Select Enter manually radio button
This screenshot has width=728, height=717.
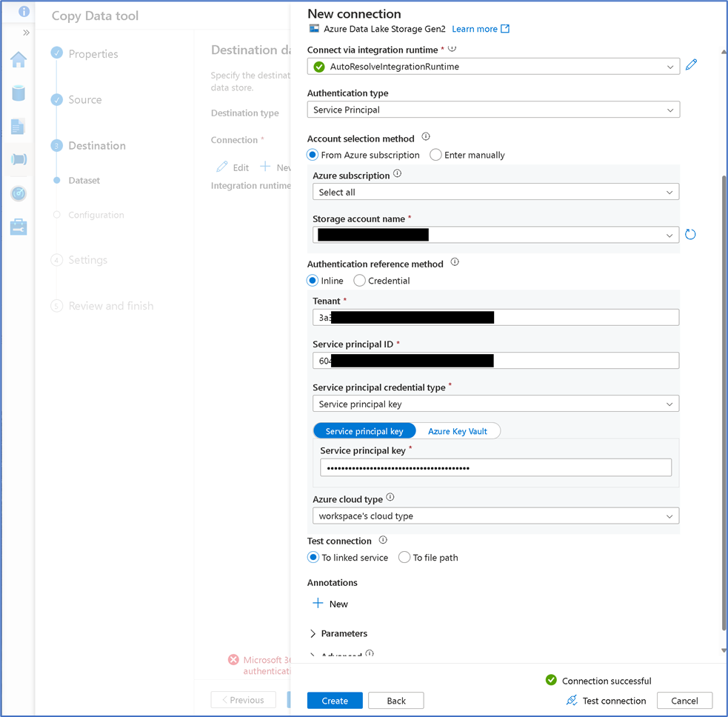435,155
